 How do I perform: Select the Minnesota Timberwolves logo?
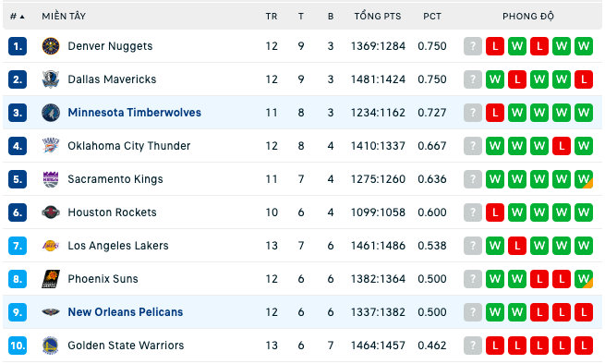pyautogui.click(x=51, y=113)
